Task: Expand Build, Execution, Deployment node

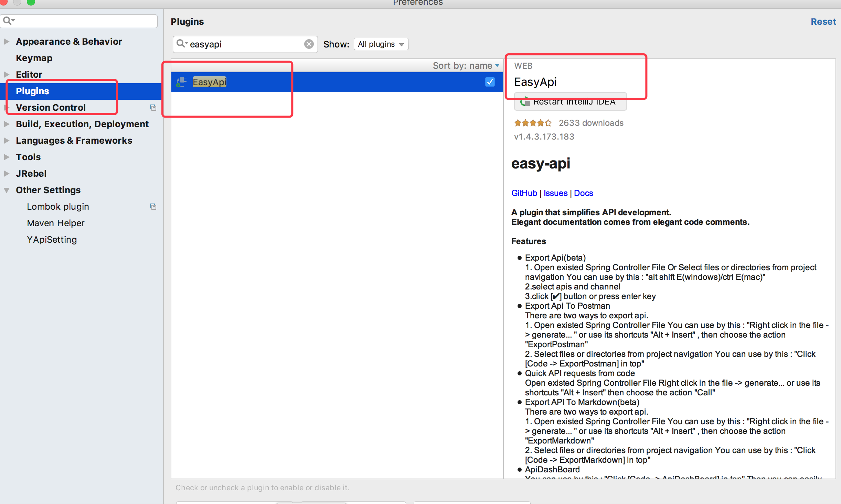Action: pos(6,124)
